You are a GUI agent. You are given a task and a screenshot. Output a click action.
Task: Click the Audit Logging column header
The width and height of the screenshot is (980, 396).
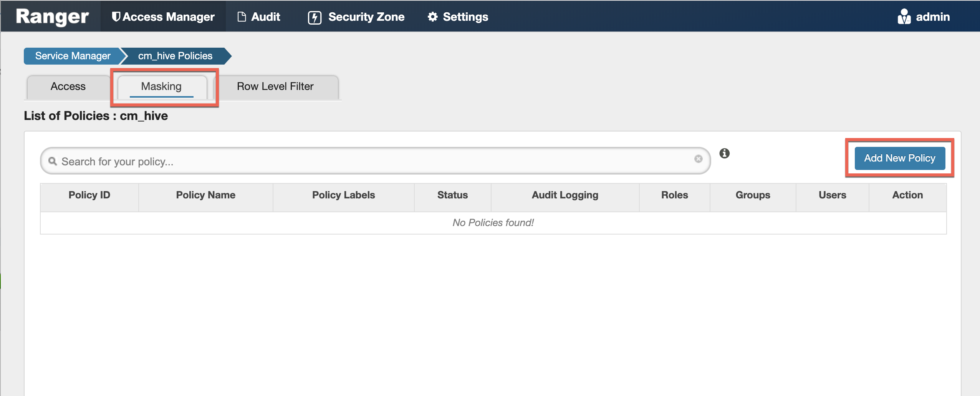564,195
